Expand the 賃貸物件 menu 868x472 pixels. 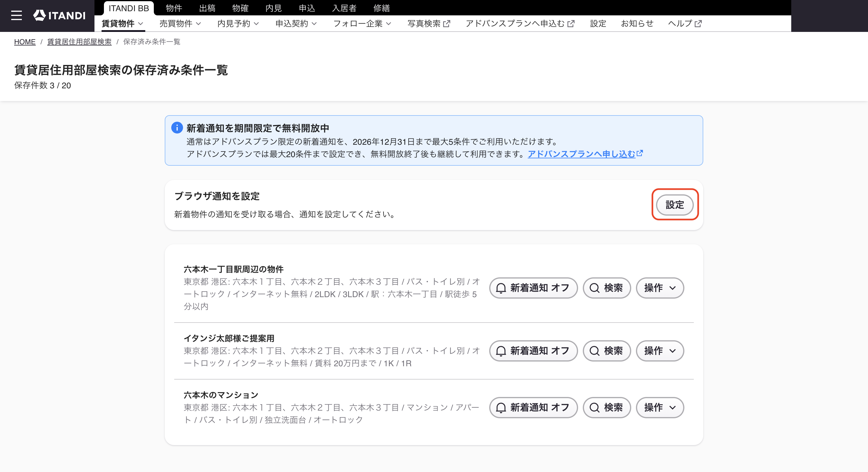[123, 24]
